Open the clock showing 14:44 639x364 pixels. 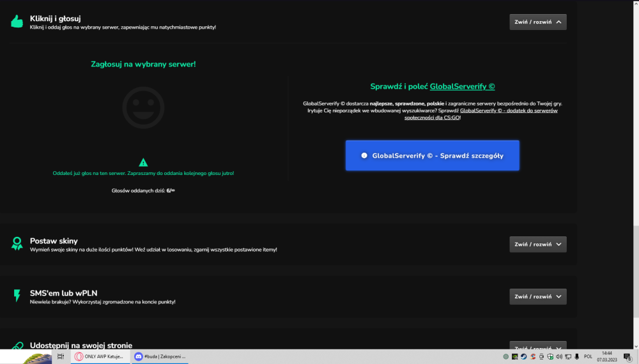[607, 356]
